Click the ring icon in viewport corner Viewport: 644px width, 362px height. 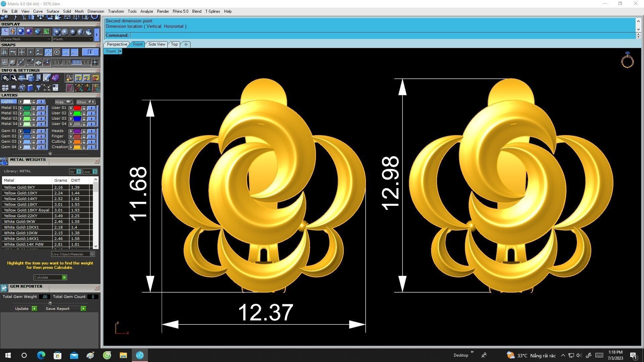click(x=627, y=60)
